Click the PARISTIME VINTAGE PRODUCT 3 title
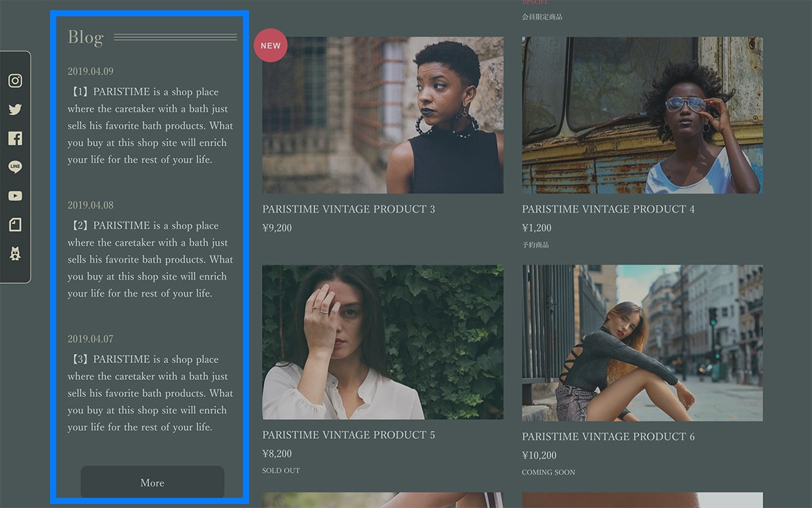The image size is (812, 508). (349, 209)
